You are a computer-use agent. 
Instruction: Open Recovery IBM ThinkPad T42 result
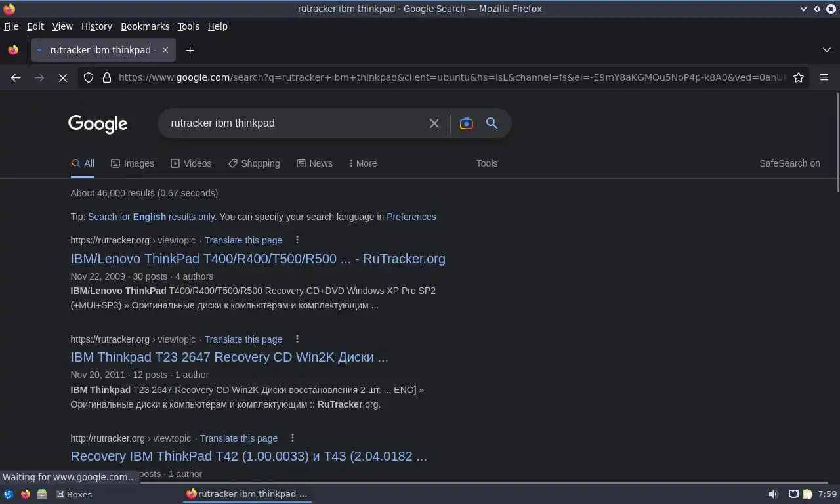click(x=249, y=456)
